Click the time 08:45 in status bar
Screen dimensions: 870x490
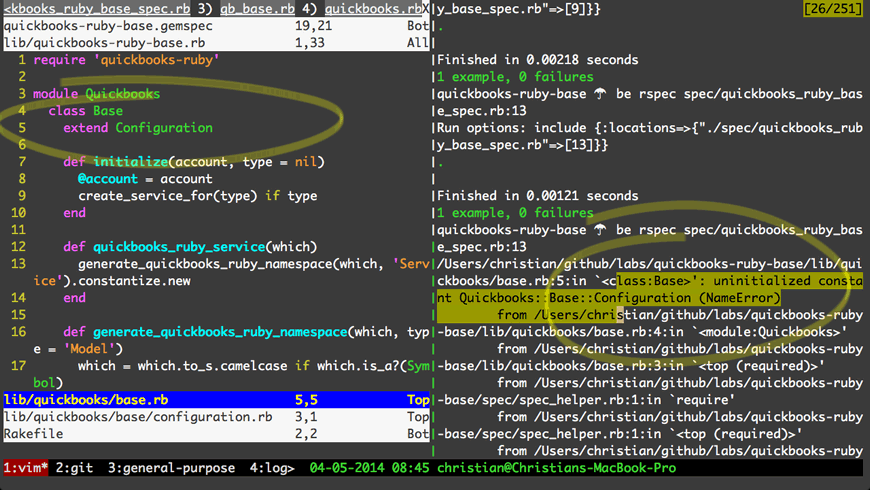coord(410,468)
